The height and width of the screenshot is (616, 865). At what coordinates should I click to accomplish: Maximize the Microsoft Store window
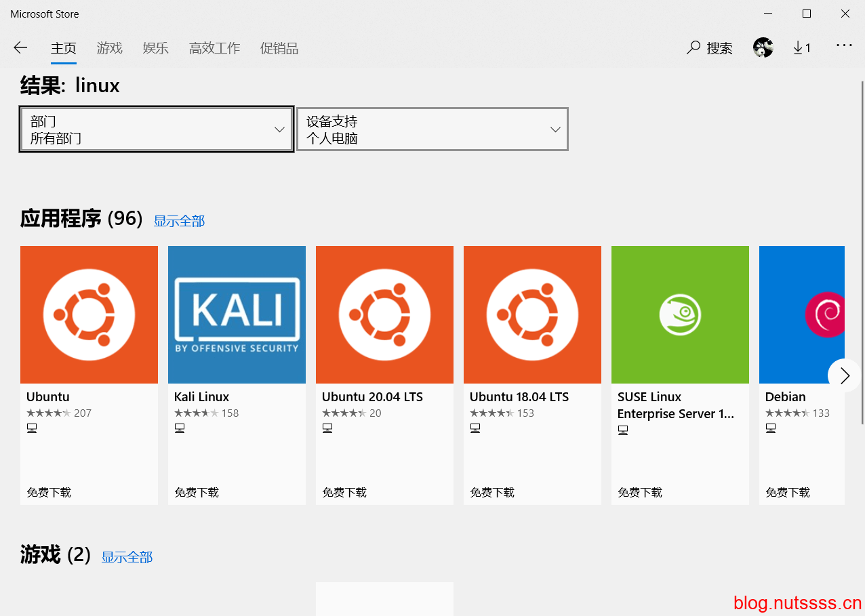tap(807, 14)
